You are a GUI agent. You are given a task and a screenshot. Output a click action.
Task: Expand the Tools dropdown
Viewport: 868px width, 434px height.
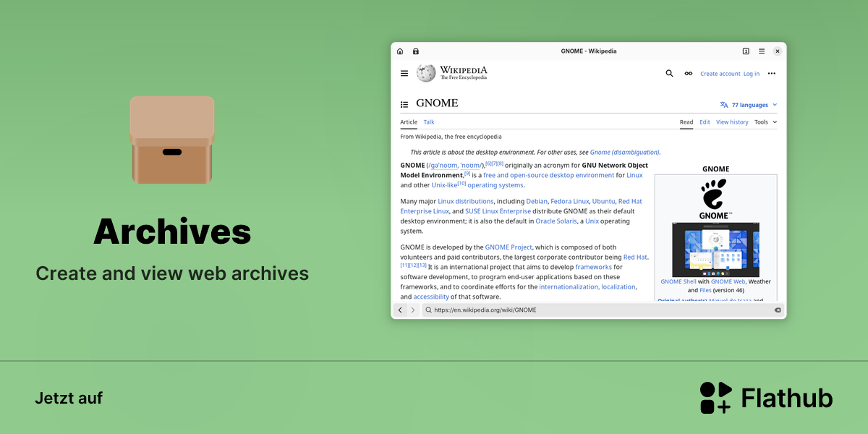coord(765,122)
